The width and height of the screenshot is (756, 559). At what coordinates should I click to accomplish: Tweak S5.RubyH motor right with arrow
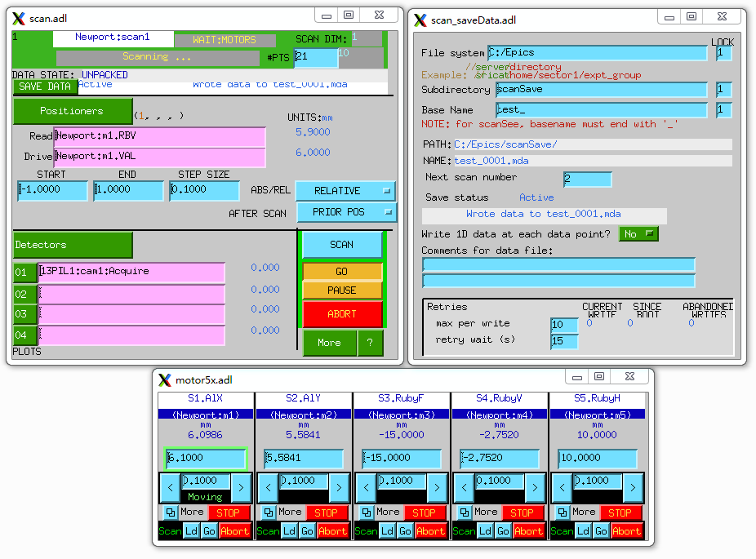633,488
